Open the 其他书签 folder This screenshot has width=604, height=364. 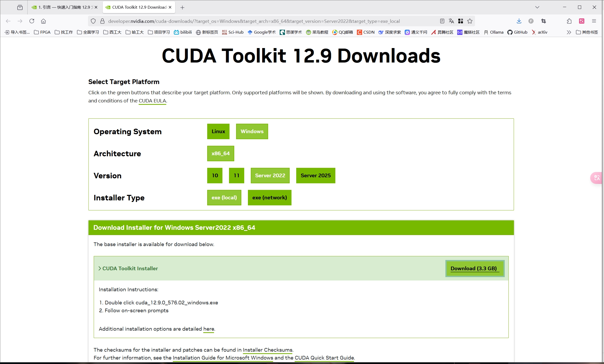[x=587, y=32]
